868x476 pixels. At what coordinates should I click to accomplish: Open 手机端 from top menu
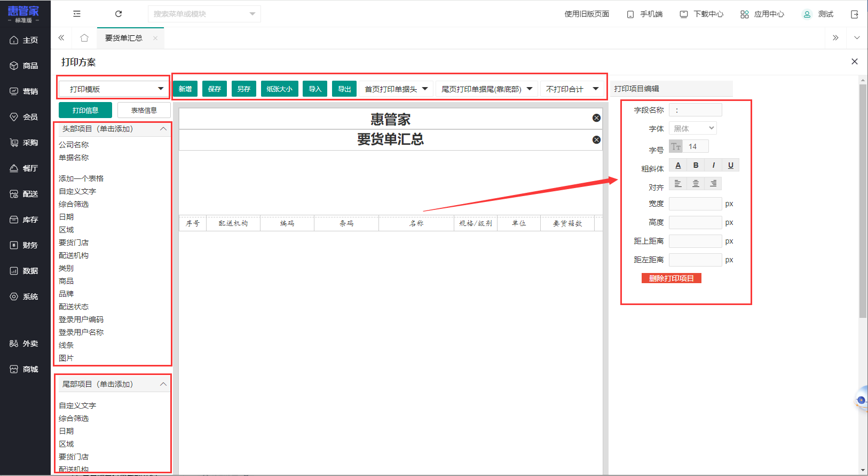[645, 14]
